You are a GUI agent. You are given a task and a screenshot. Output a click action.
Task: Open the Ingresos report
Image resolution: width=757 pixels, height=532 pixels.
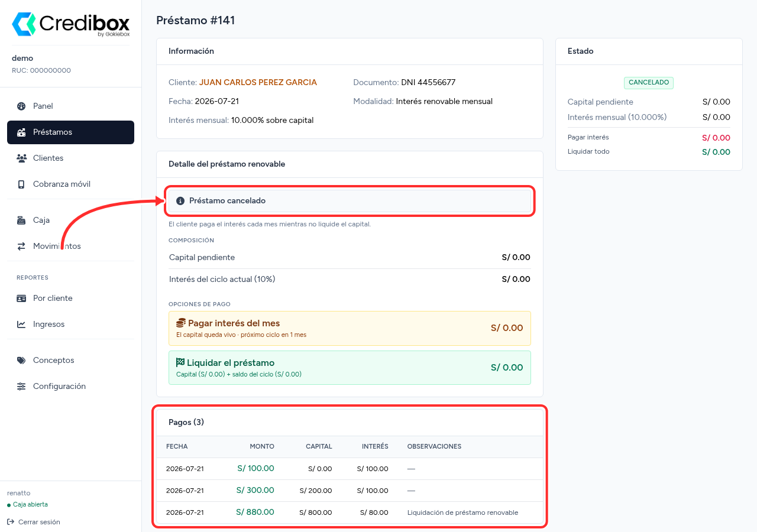70,325
